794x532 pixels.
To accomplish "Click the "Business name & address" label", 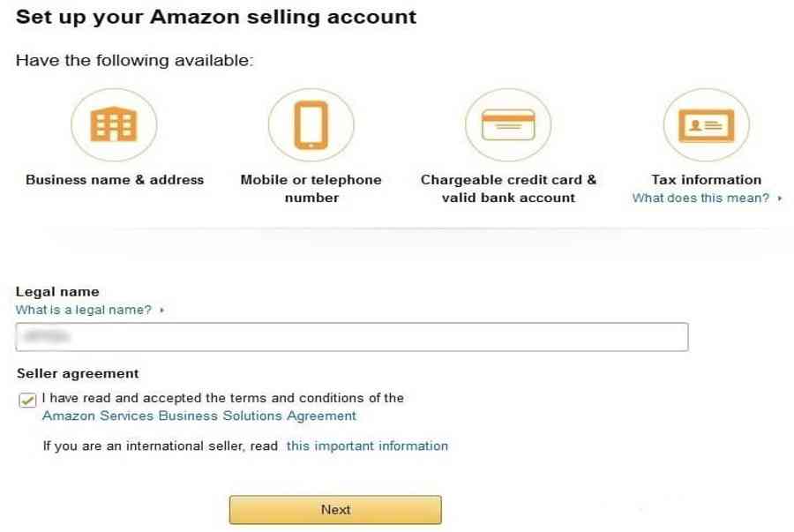I will pyautogui.click(x=115, y=180).
